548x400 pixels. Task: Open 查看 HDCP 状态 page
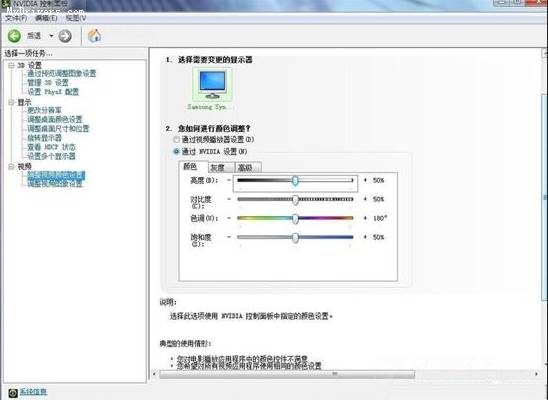(51, 147)
